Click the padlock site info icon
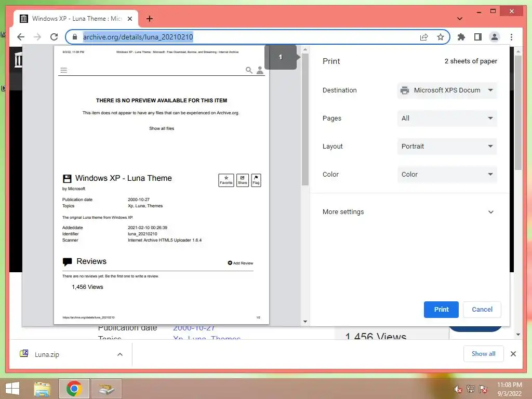Viewport: 532px width, 399px height. coord(75,37)
